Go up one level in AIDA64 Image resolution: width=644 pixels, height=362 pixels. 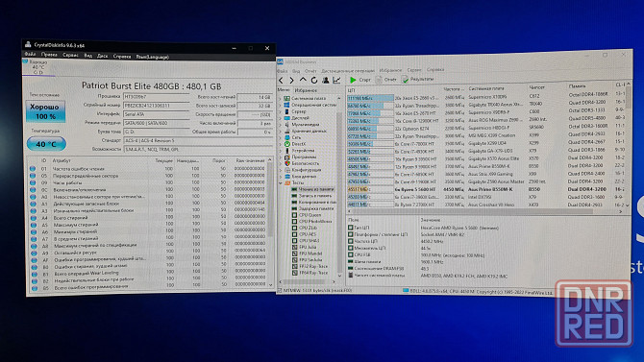[303, 80]
